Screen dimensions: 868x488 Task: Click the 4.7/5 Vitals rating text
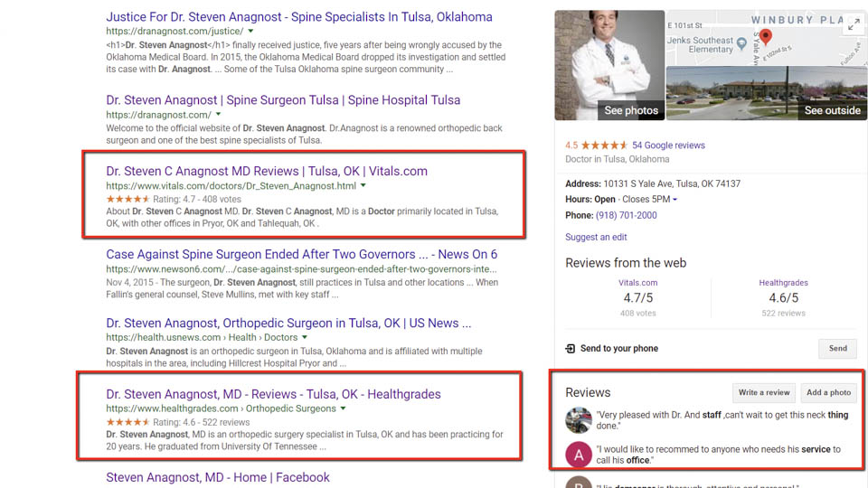637,298
